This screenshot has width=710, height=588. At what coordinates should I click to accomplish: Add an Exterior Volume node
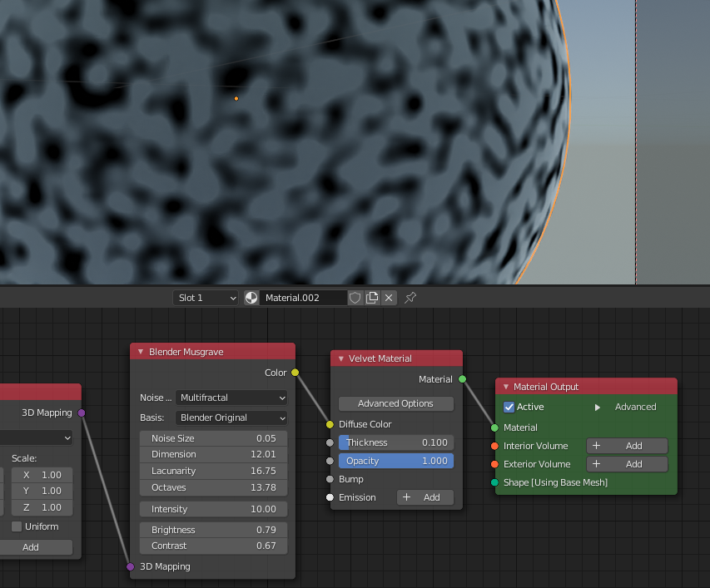click(x=626, y=464)
